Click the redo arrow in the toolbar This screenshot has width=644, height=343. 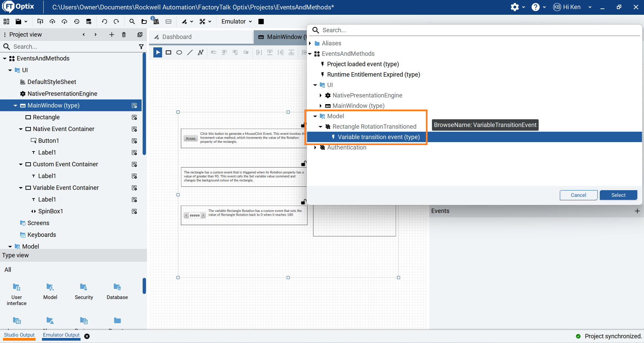(116, 22)
